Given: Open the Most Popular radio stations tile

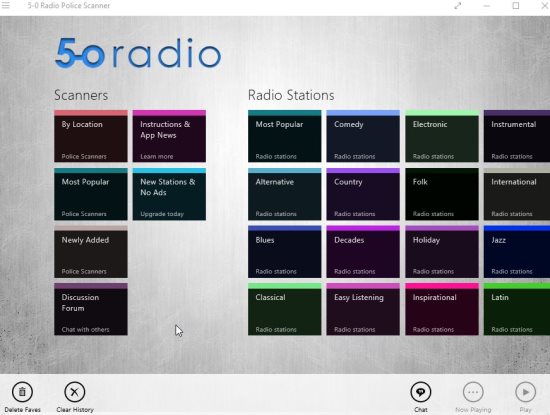Looking at the screenshot, I should click(x=284, y=136).
